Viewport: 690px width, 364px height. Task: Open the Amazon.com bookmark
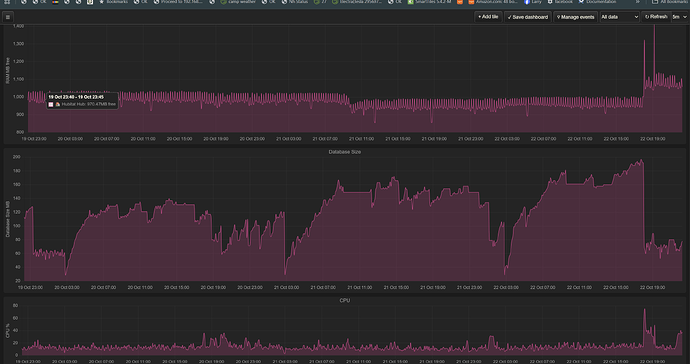point(493,2)
